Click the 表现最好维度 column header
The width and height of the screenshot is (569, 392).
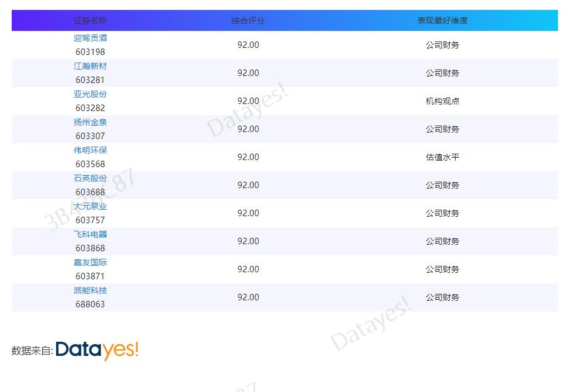442,20
